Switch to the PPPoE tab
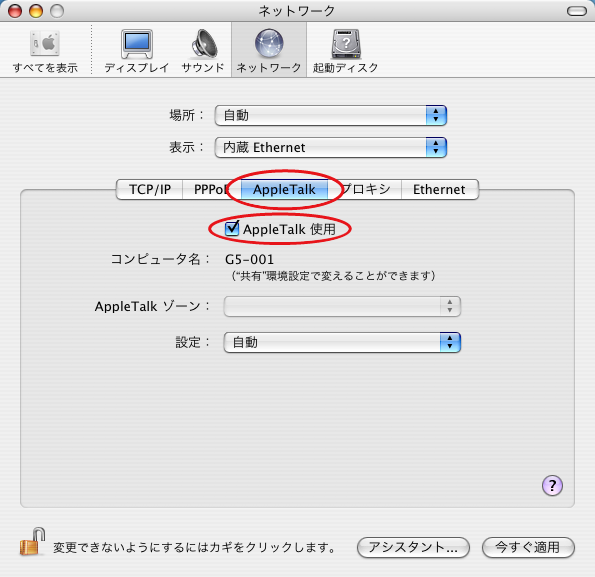595x577 pixels. [212, 189]
